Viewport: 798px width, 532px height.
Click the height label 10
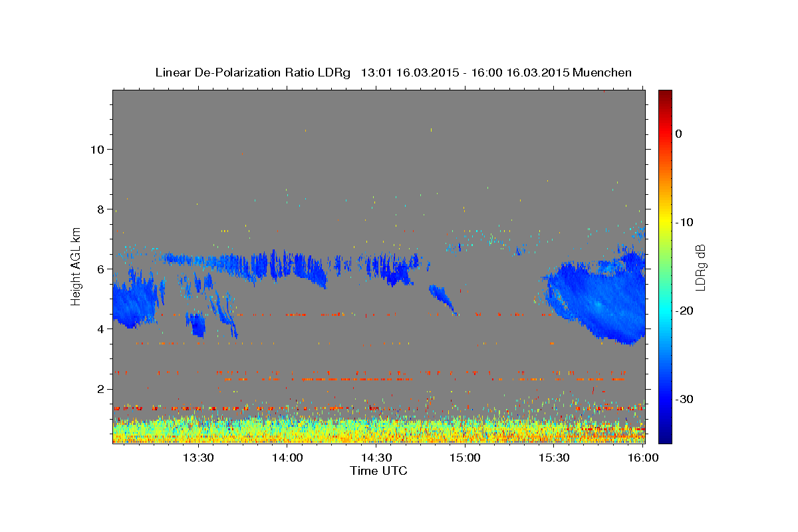point(97,149)
